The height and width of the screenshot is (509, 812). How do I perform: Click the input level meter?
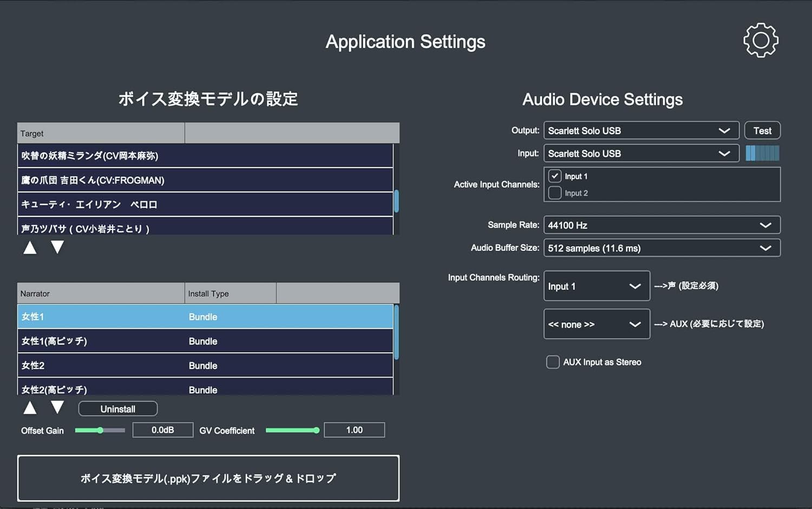pyautogui.click(x=762, y=154)
